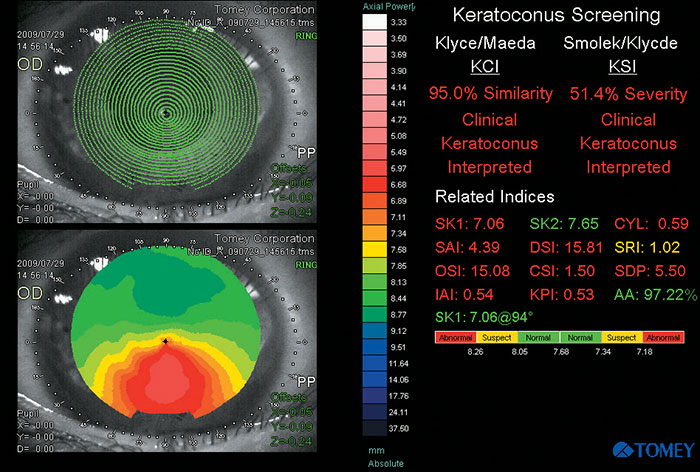
Task: Click the 37.50 dark scale swatch
Action: click(375, 428)
